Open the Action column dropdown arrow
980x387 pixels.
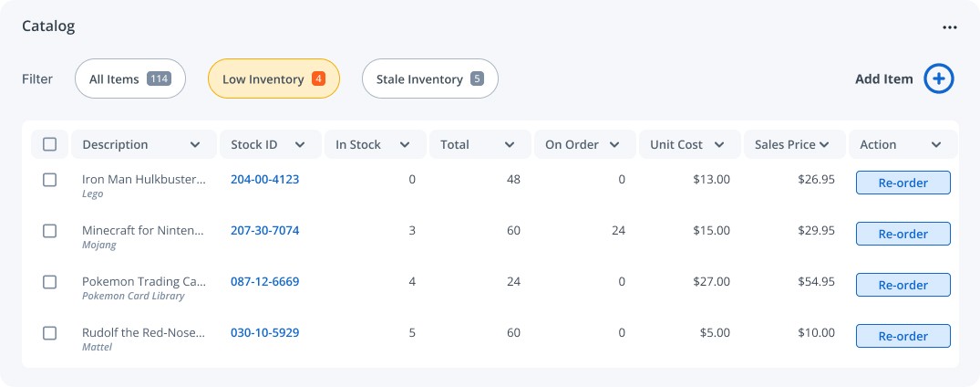point(936,144)
